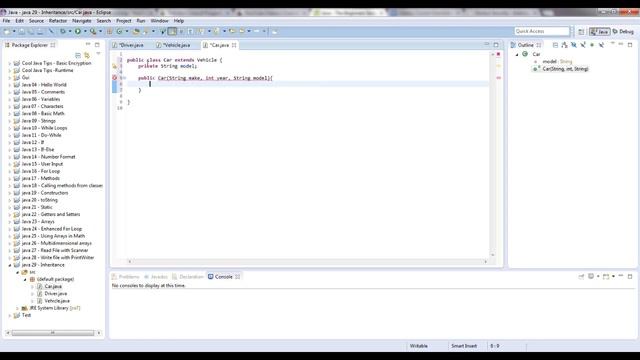Expand the JRE System Library node

click(18, 308)
